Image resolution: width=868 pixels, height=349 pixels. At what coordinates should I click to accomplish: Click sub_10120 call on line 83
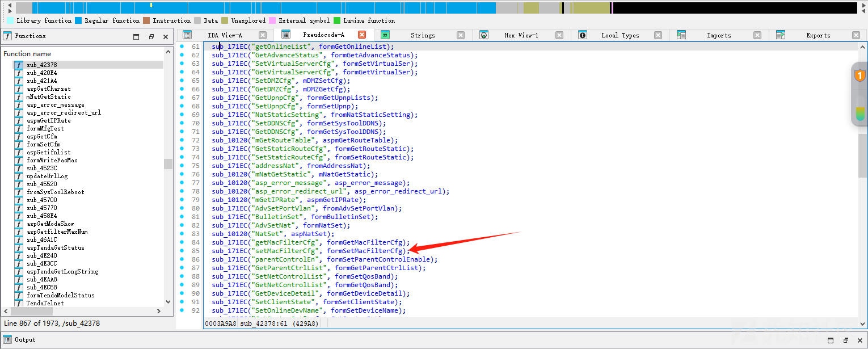tap(230, 234)
